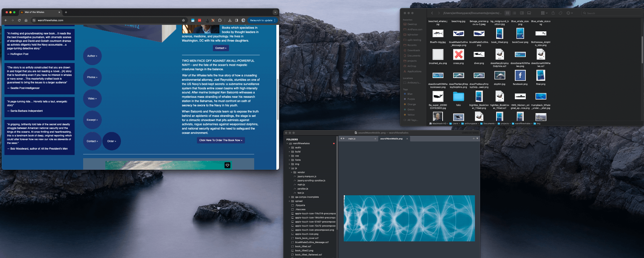644x258 pixels.
Task: Open Downloads in Finder sidebar
Action: tap(413, 50)
